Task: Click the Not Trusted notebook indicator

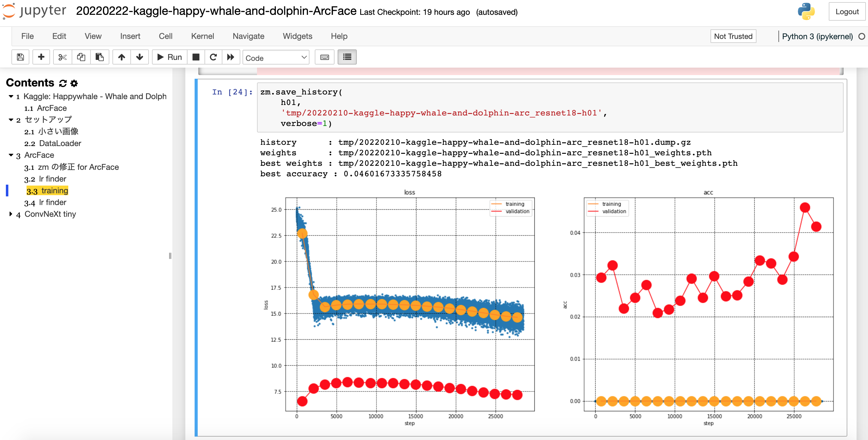Action: pos(733,36)
